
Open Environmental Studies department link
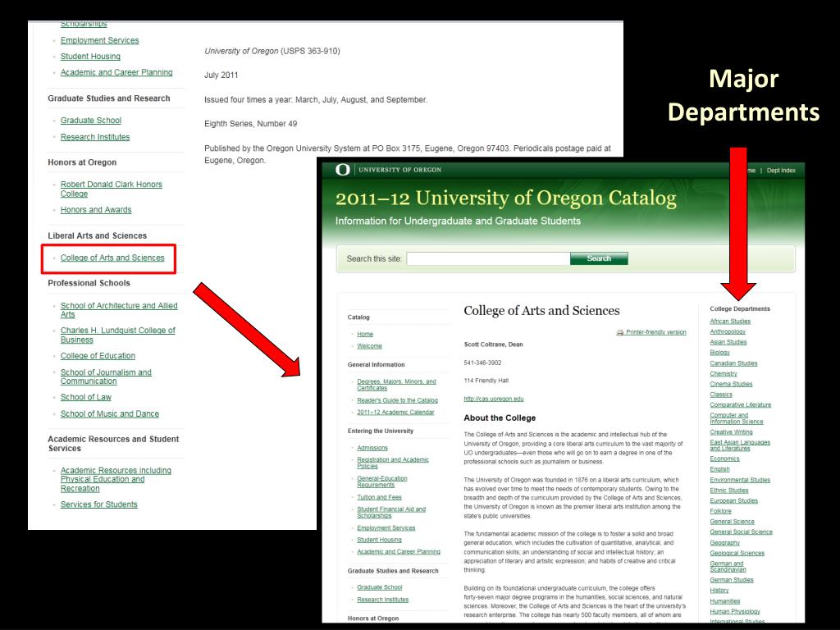tap(740, 480)
